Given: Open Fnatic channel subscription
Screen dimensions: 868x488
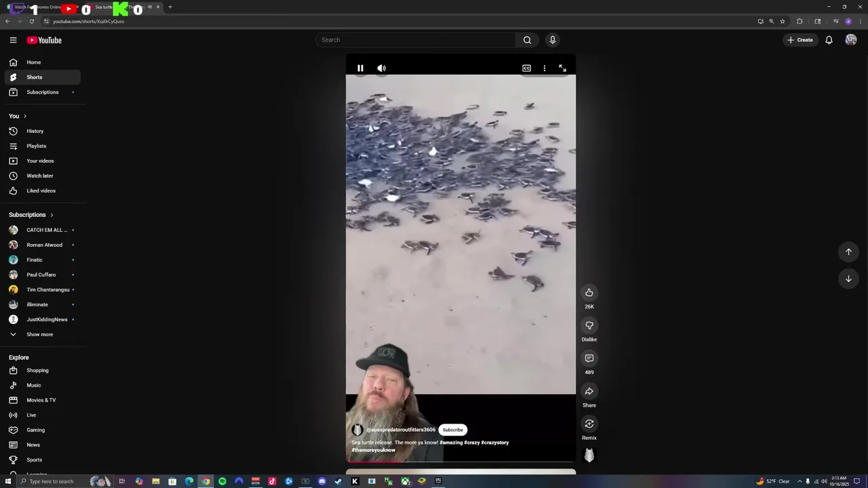Looking at the screenshot, I should click(43, 260).
